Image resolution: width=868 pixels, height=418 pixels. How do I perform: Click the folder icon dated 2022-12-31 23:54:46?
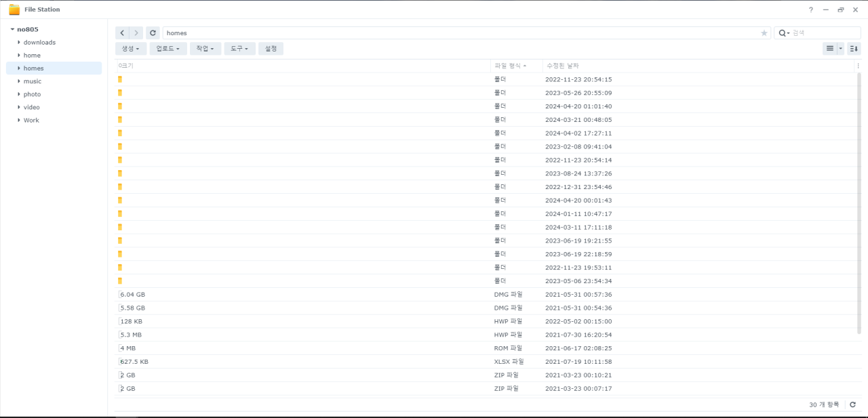(120, 186)
